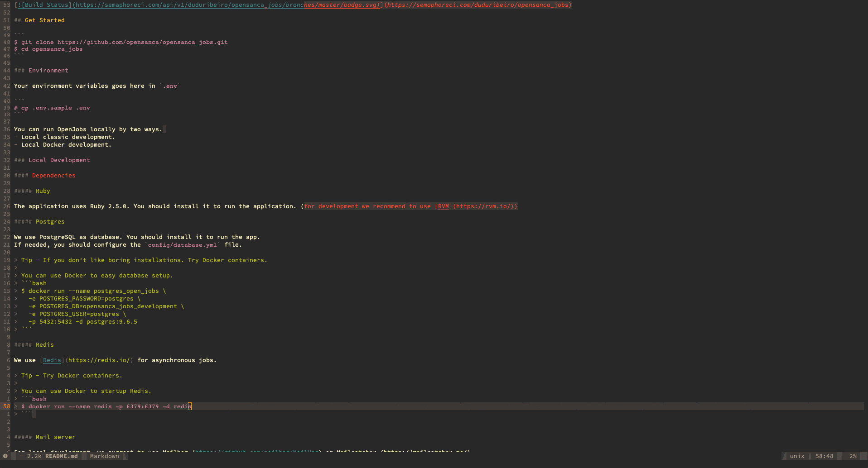Click 'We use PostgreSQL as database' line
868x468 pixels.
[x=137, y=237]
